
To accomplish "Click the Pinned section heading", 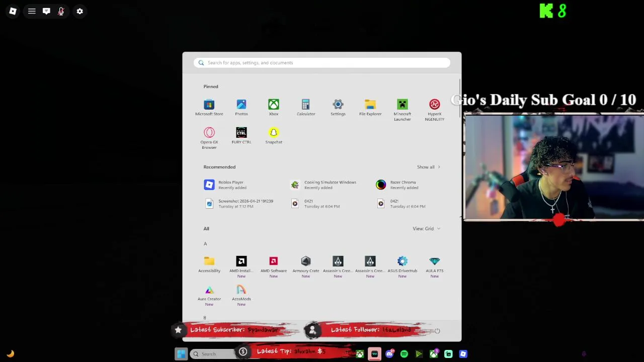I will click(x=211, y=86).
